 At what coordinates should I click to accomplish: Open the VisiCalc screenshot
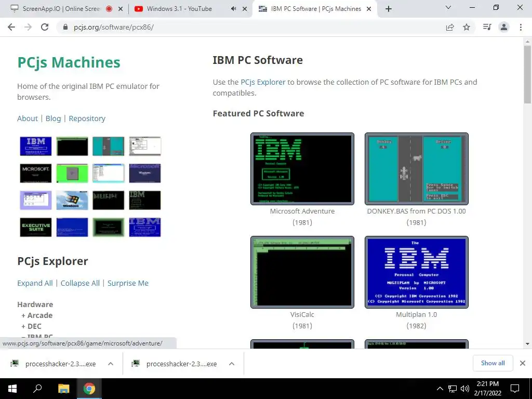click(x=302, y=272)
